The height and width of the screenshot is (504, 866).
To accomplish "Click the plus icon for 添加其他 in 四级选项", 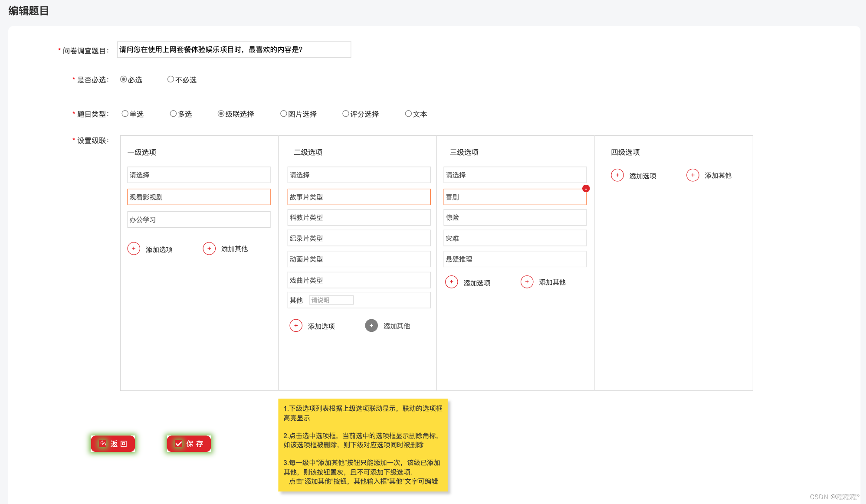I will pyautogui.click(x=692, y=175).
